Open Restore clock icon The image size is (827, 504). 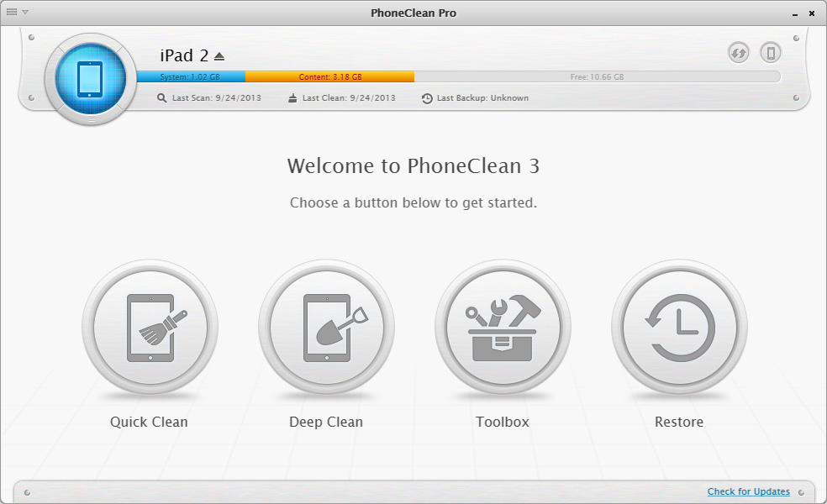click(x=679, y=328)
